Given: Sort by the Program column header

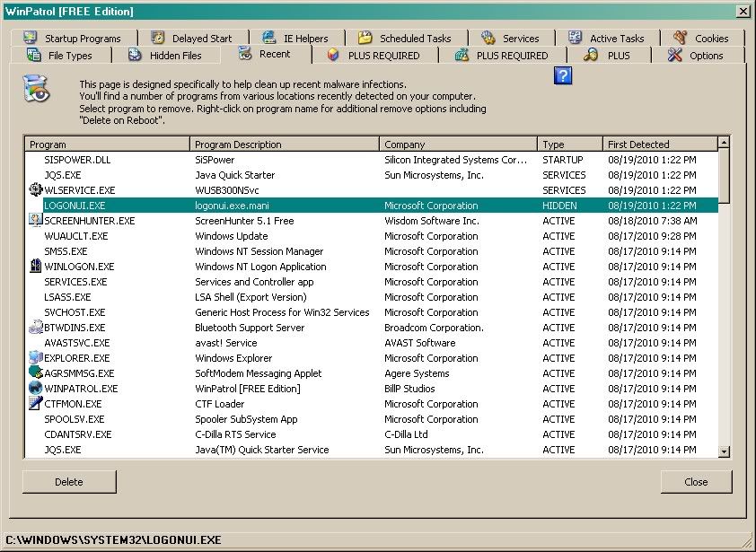Looking at the screenshot, I should click(x=108, y=145).
